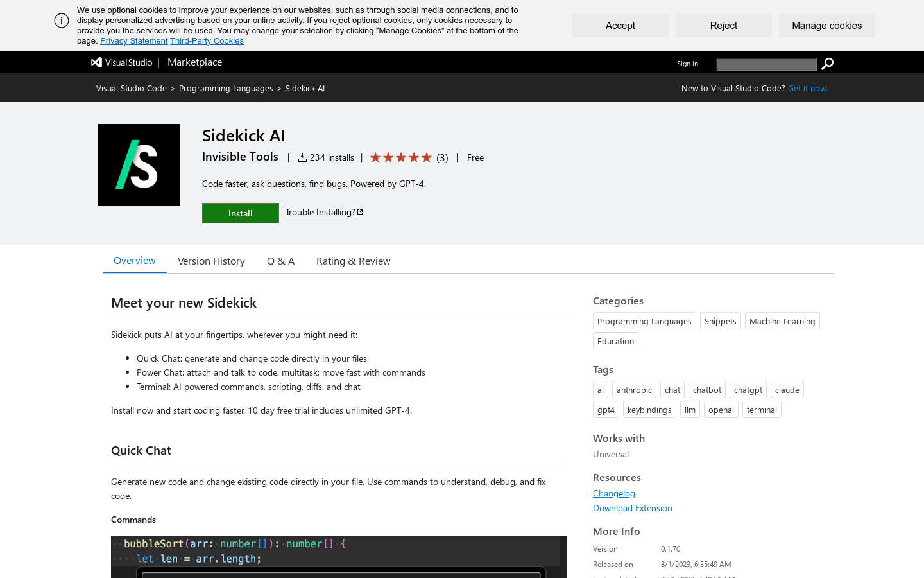The height and width of the screenshot is (578, 924).
Task: Click Get it now link
Action: pos(808,88)
